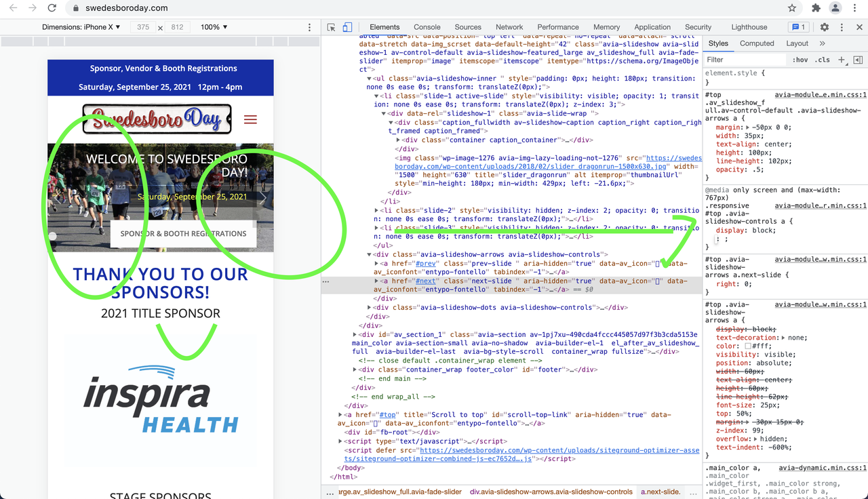
Task: Toggle the .cls class editor
Action: click(x=823, y=60)
